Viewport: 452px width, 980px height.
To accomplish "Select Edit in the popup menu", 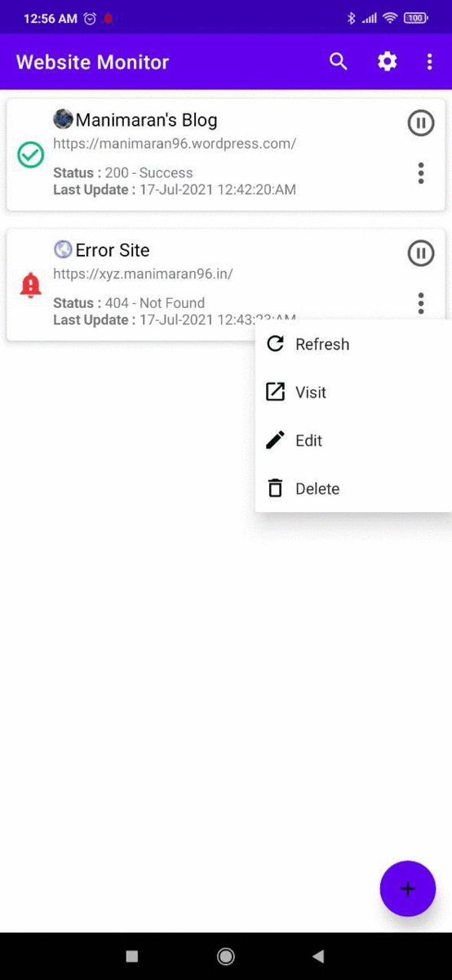I will (x=353, y=441).
